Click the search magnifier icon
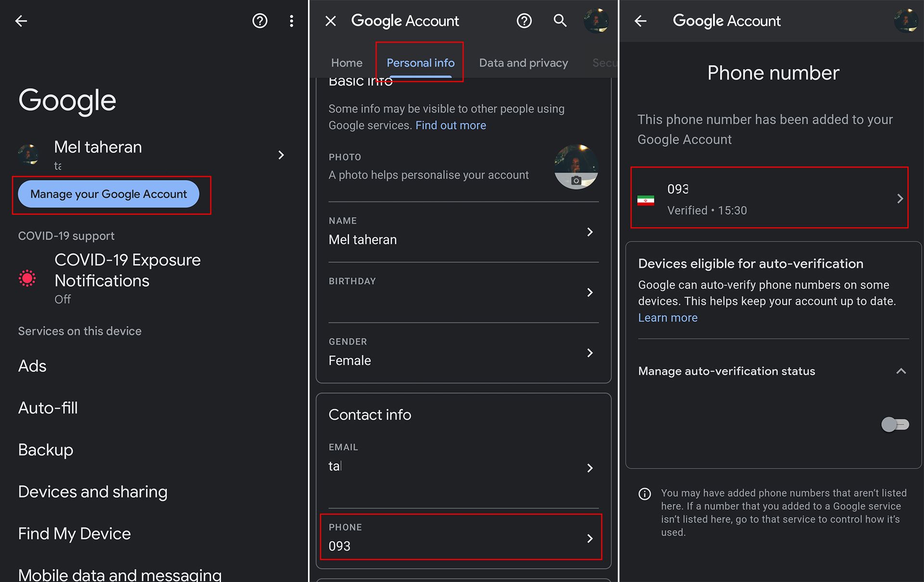Image resolution: width=924 pixels, height=582 pixels. pyautogui.click(x=560, y=21)
